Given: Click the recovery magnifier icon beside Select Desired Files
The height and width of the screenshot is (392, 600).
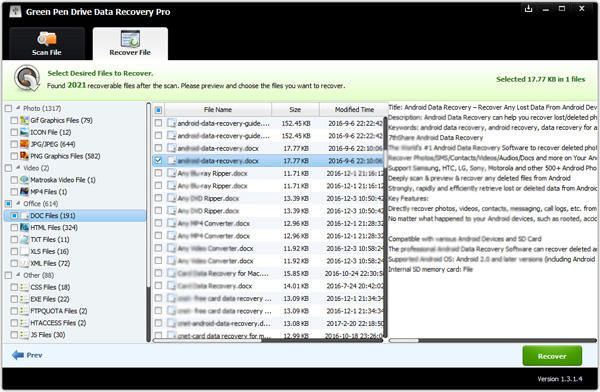Looking at the screenshot, I should point(27,78).
